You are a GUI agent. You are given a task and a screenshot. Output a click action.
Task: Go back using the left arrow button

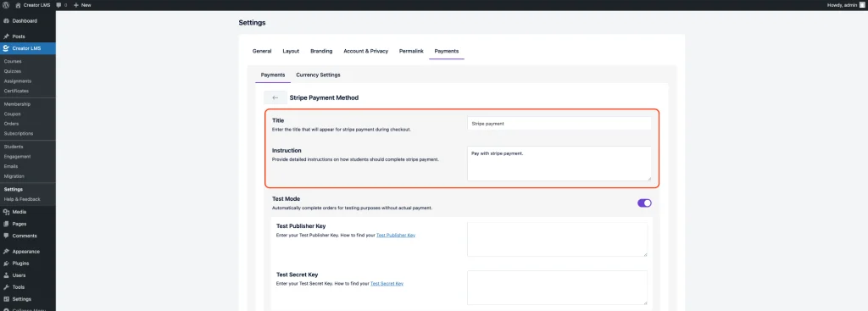click(x=275, y=97)
